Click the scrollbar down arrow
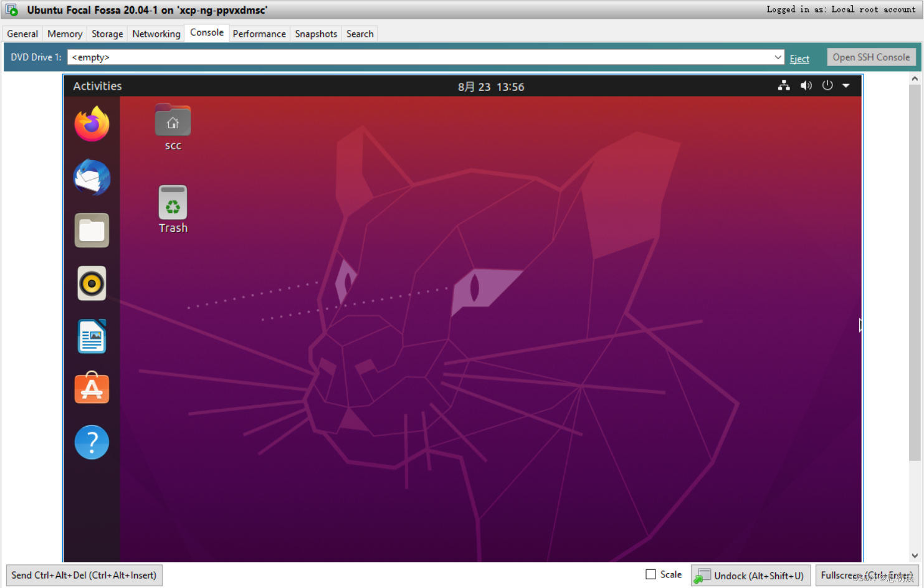 pyautogui.click(x=914, y=556)
